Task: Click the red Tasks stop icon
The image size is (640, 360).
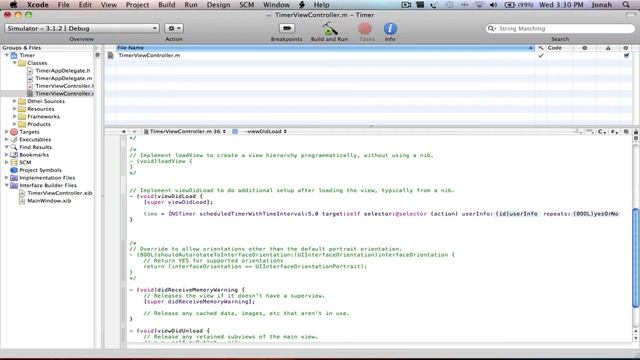Action: click(x=365, y=28)
